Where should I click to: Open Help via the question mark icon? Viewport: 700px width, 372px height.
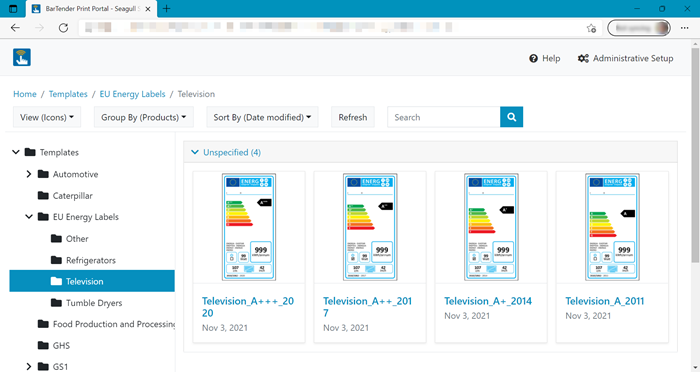pos(533,59)
